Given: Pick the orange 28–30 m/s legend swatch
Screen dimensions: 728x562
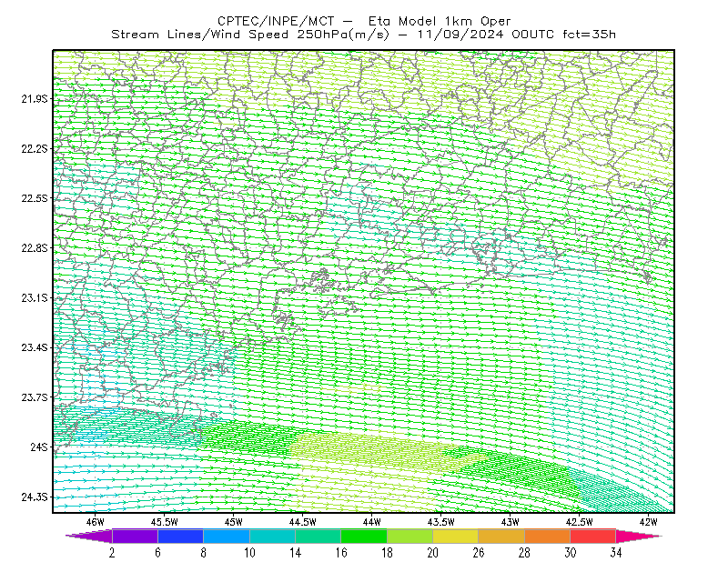Looking at the screenshot, I should click(548, 536).
